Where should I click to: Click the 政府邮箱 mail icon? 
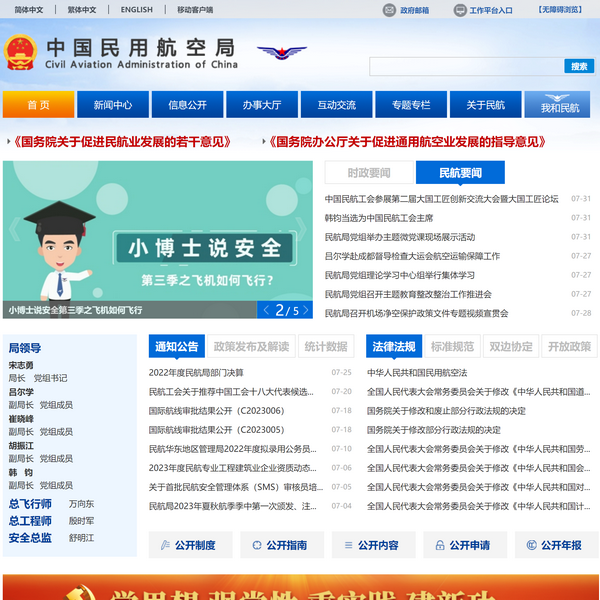[x=389, y=10]
